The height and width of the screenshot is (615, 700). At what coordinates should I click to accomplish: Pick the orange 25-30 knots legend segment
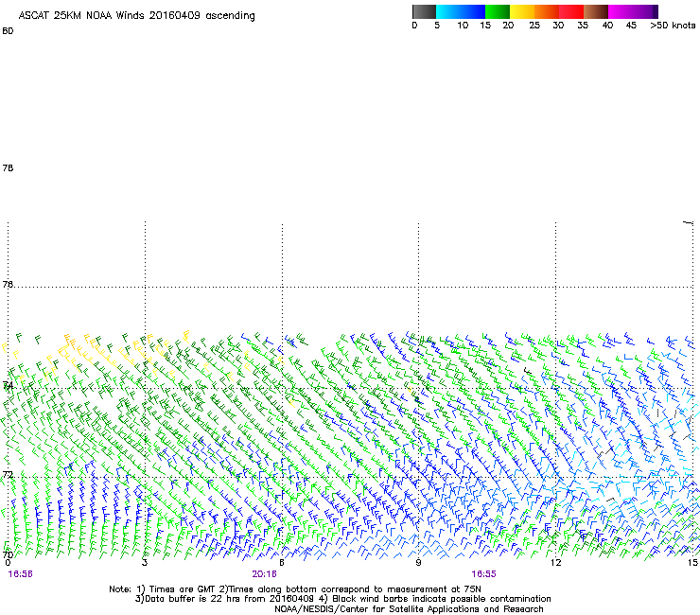[547, 11]
